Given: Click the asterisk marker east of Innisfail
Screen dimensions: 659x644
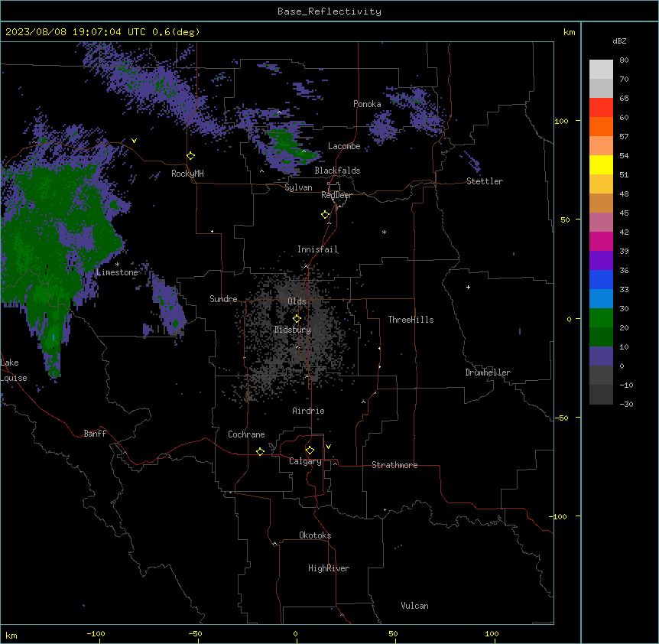Looking at the screenshot, I should (x=384, y=232).
